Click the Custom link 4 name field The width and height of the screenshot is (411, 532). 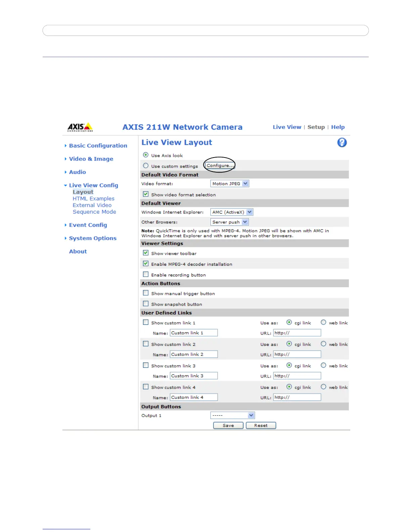click(194, 397)
